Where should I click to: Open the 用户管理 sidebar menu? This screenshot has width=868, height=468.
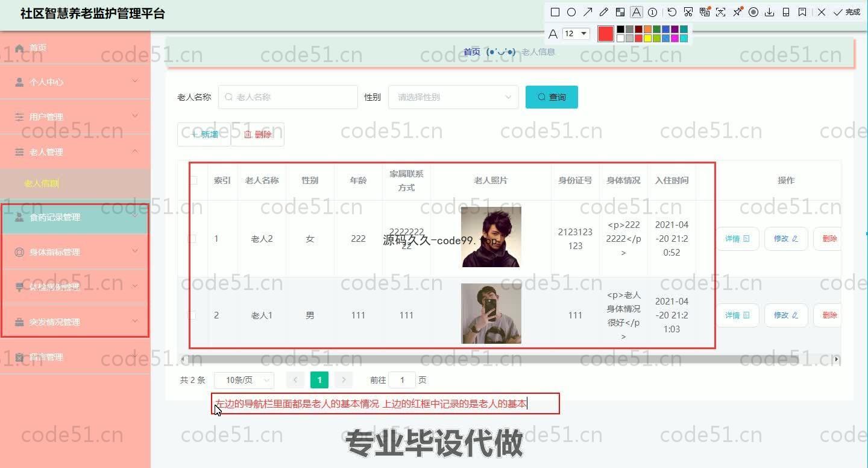pos(75,117)
